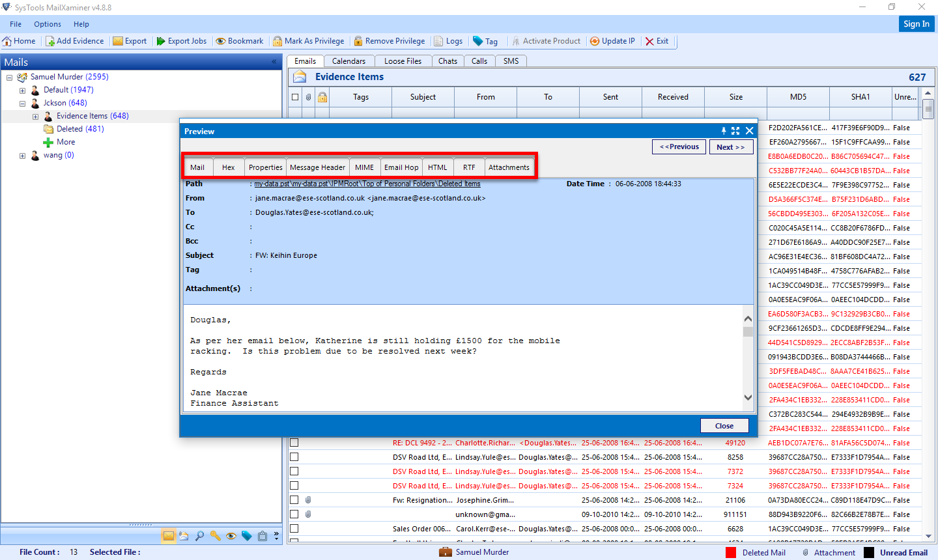Click the Home toolbar icon

[7, 41]
